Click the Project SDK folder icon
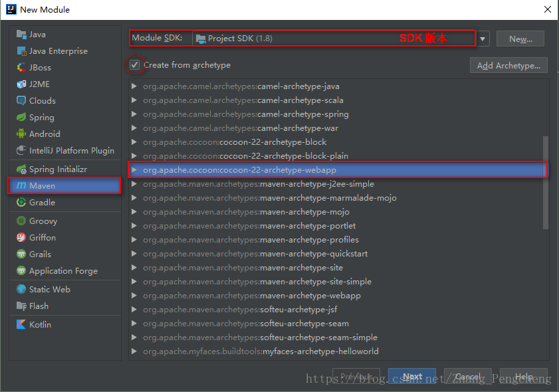The image size is (559, 392). tap(201, 39)
